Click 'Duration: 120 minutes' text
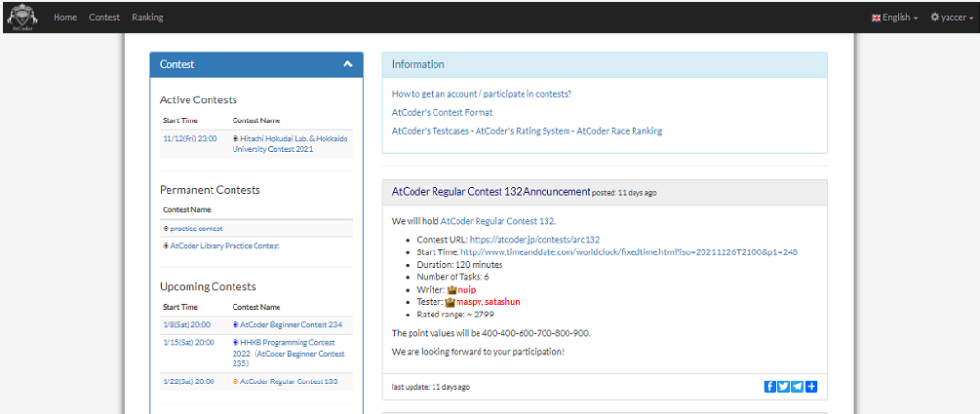Image resolution: width=980 pixels, height=414 pixels. click(x=459, y=265)
